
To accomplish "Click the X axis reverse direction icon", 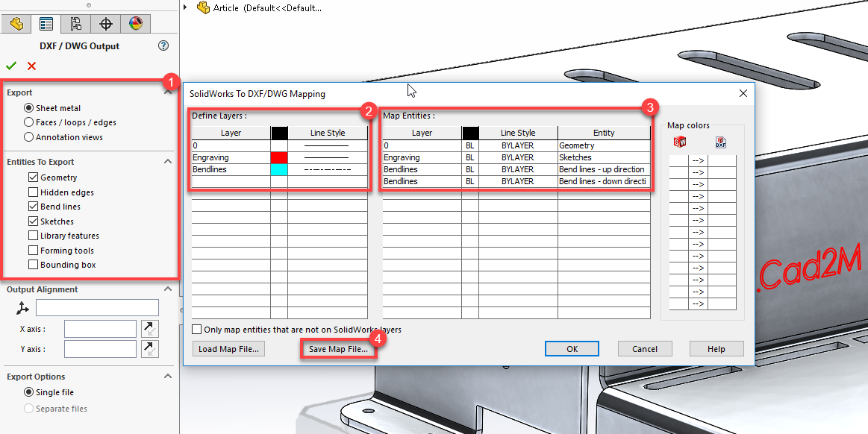I will tap(150, 329).
